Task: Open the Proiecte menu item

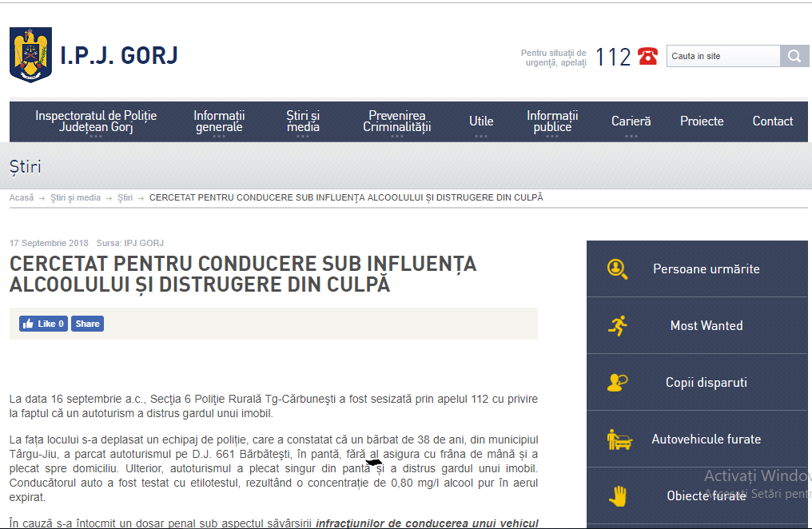Action: (702, 121)
